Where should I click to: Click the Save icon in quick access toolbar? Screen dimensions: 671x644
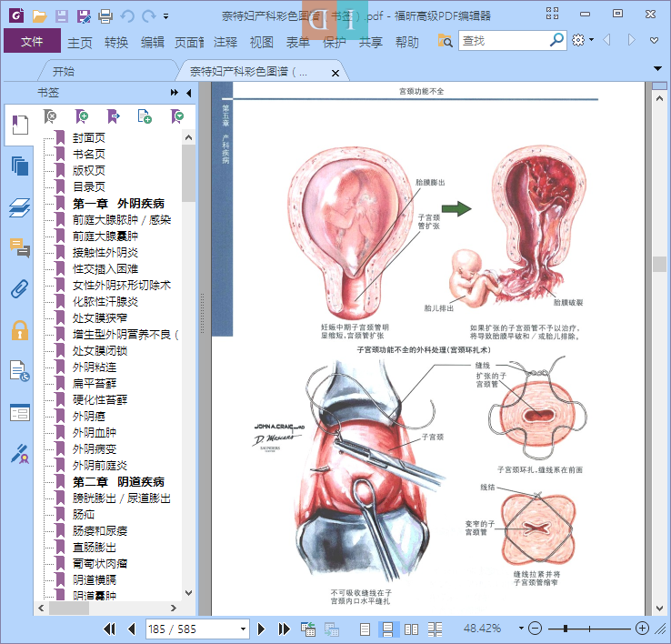point(62,16)
